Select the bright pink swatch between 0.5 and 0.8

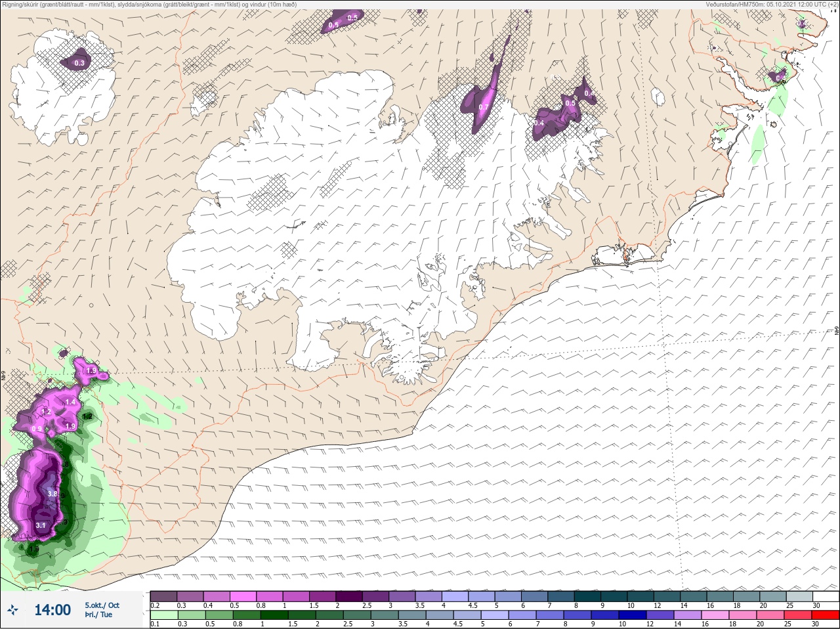(243, 596)
